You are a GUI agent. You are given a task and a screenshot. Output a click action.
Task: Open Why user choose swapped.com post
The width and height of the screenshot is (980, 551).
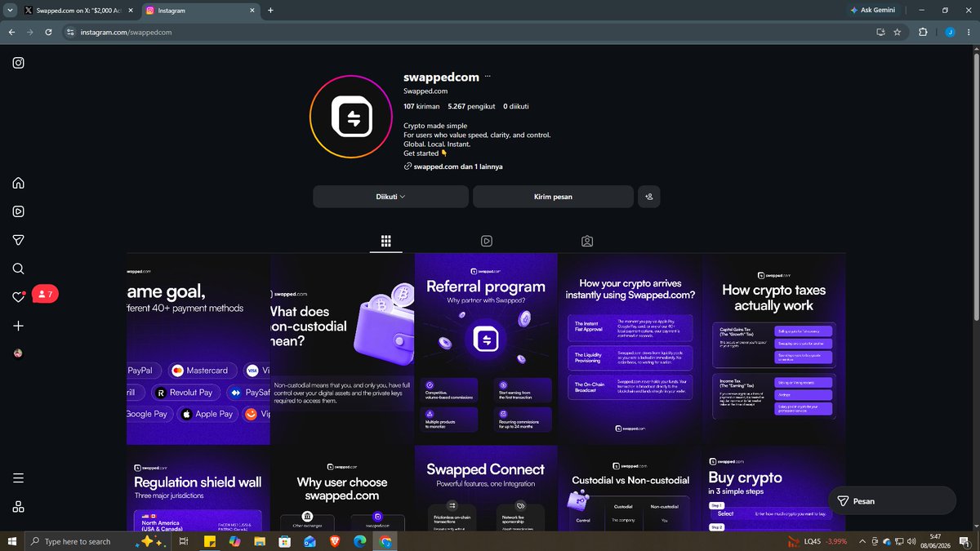click(x=342, y=488)
